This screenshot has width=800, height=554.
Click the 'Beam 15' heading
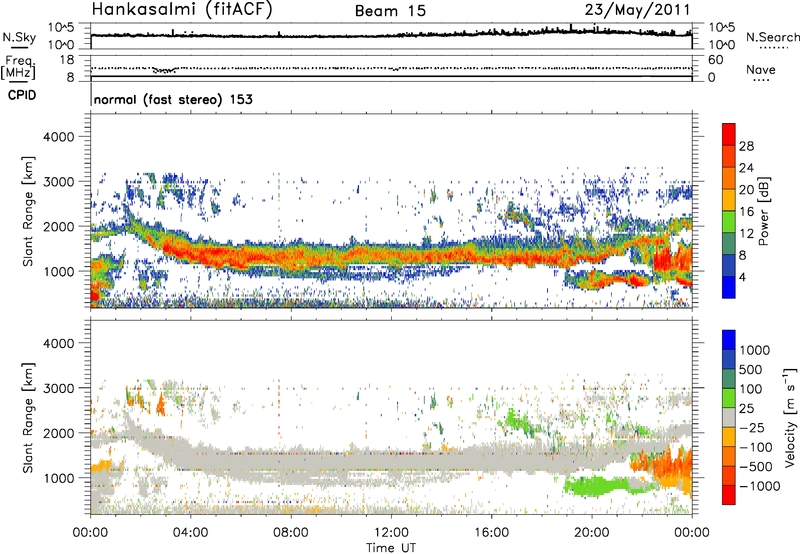click(390, 11)
